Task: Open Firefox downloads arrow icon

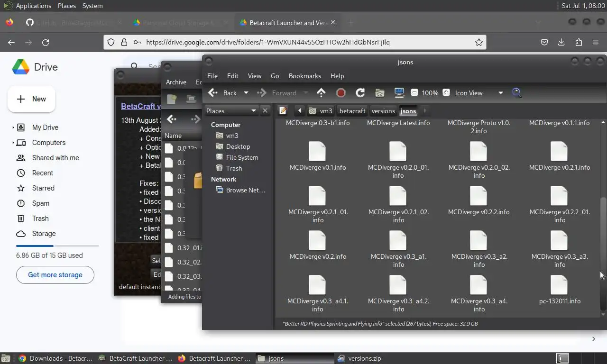Action: pos(561,42)
